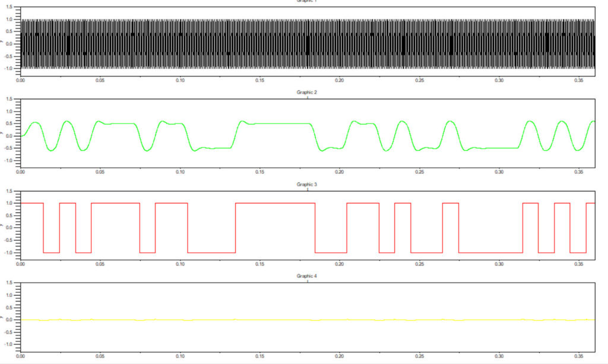Click the Graphic 3 plot title
Screen dimensions: 608x364
click(307, 185)
